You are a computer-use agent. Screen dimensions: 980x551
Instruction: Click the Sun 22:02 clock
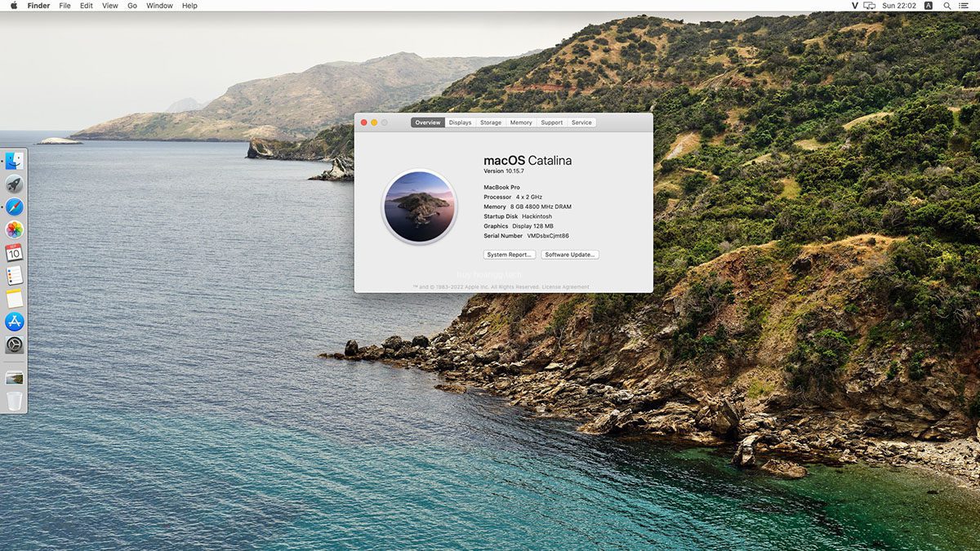click(899, 6)
